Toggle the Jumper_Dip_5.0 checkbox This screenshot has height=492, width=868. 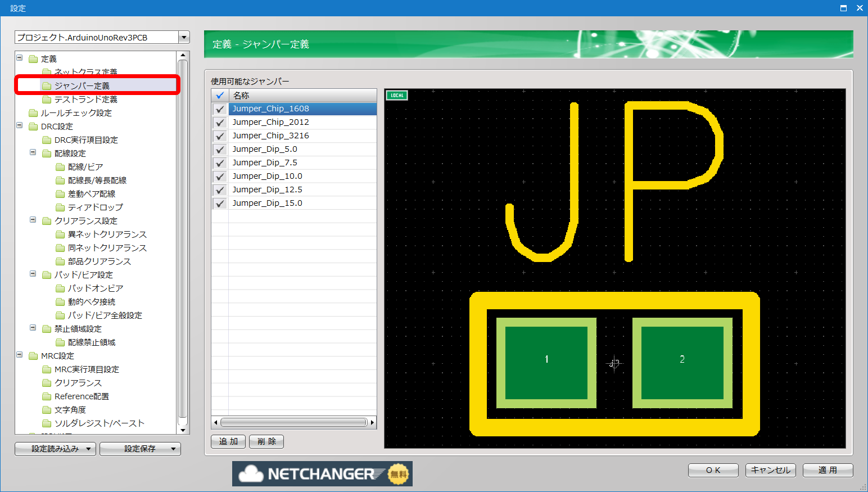coord(220,150)
